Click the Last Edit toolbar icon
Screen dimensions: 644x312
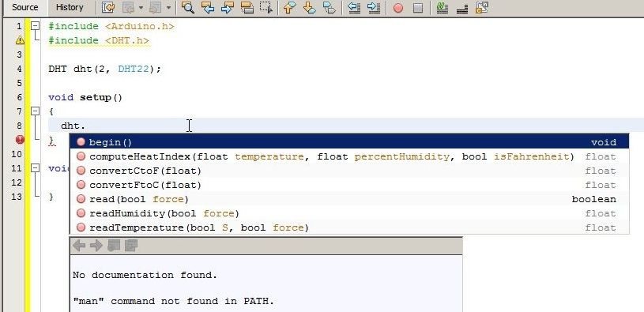pos(108,7)
